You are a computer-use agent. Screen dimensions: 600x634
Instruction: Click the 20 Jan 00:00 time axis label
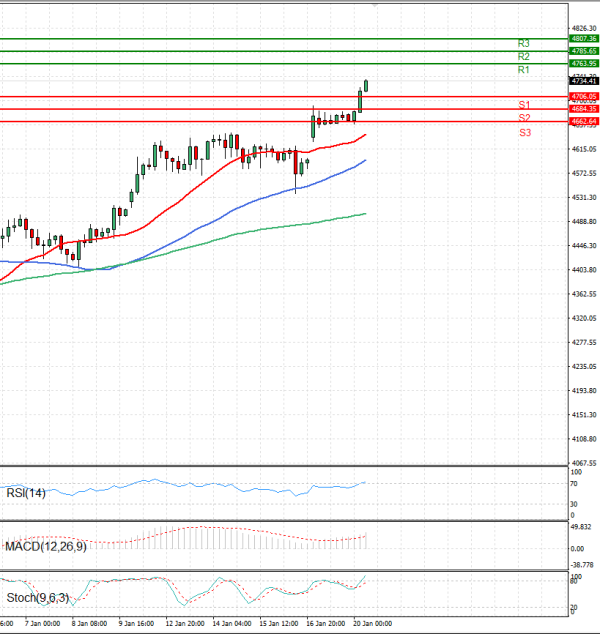pyautogui.click(x=371, y=623)
